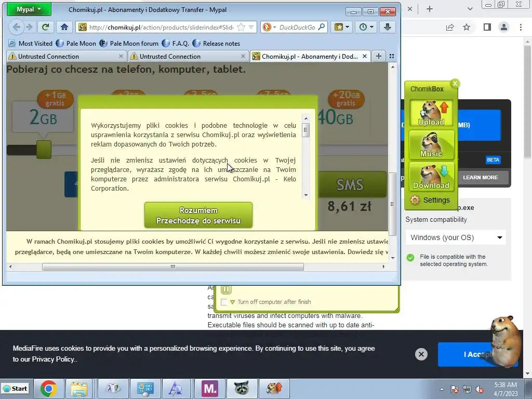Bookmark page with the star icon in Mypal
532x399 pixels.
click(x=241, y=27)
